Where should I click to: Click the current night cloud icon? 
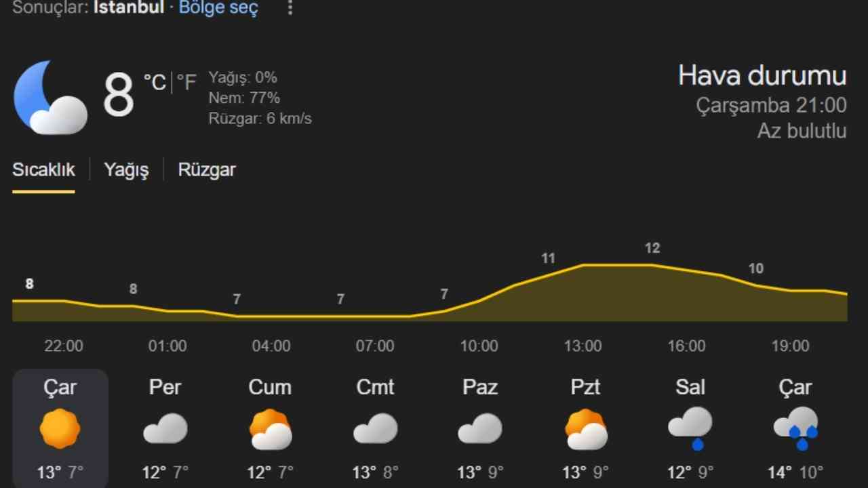point(50,98)
